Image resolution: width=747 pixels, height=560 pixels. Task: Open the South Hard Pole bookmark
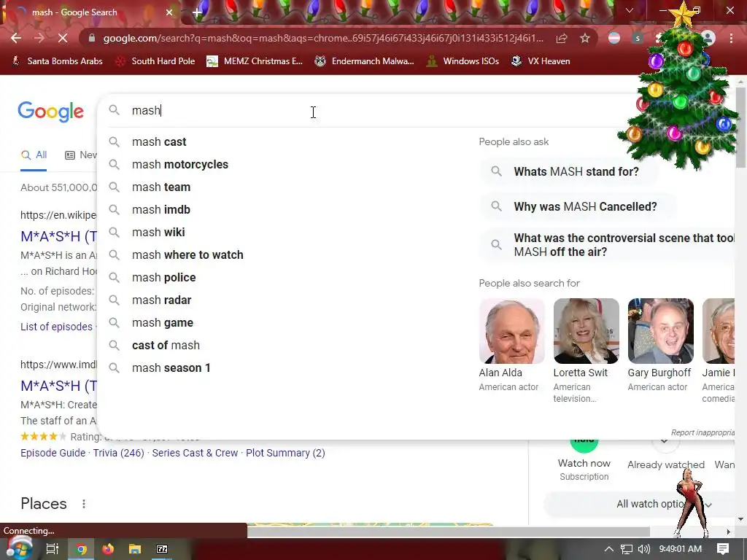click(x=156, y=61)
